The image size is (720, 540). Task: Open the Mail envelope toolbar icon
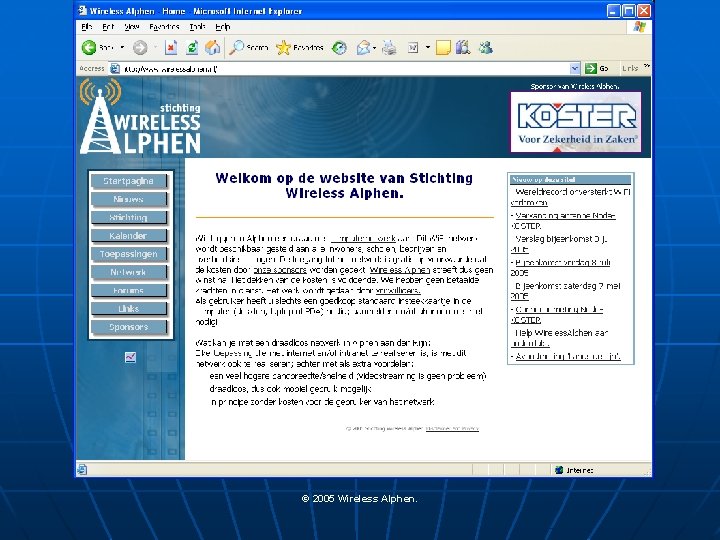coord(364,47)
